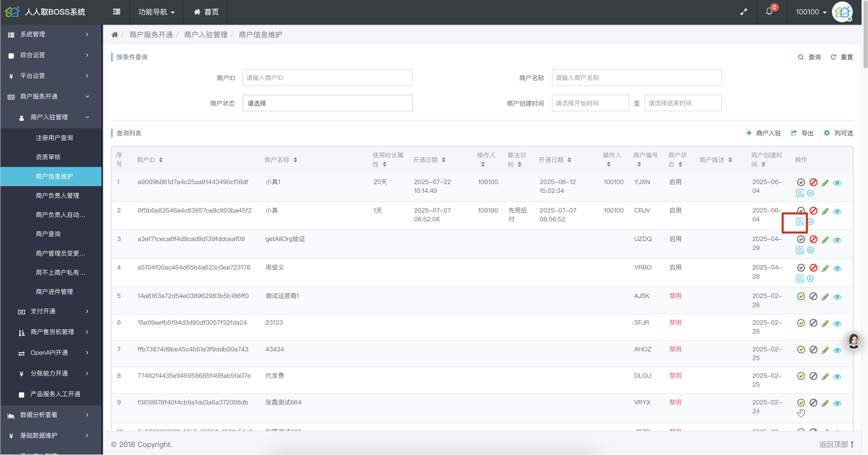Edit merchant 小真1 with the green pencil
868x455 pixels.
[x=825, y=183]
